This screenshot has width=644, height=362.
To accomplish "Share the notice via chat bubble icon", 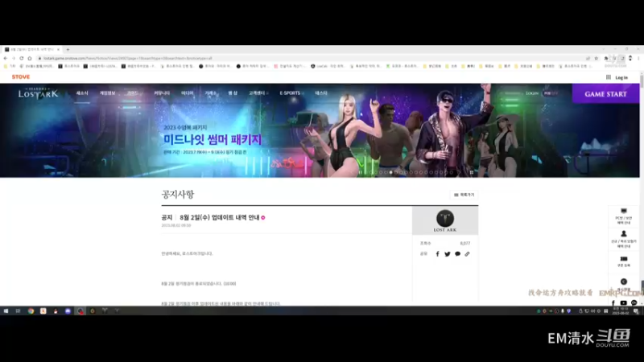I will (x=457, y=254).
